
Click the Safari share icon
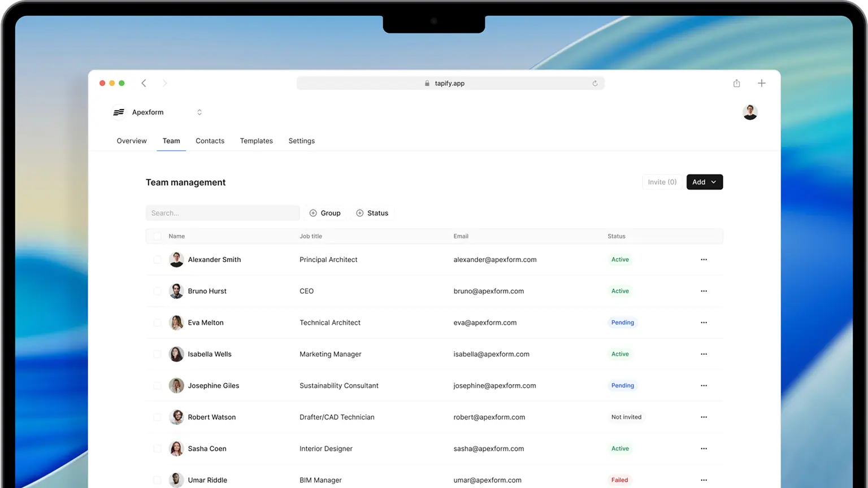click(736, 83)
